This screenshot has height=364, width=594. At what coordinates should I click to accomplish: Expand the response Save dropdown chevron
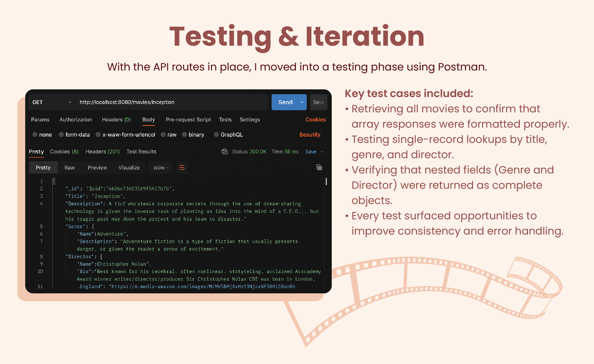click(x=323, y=152)
